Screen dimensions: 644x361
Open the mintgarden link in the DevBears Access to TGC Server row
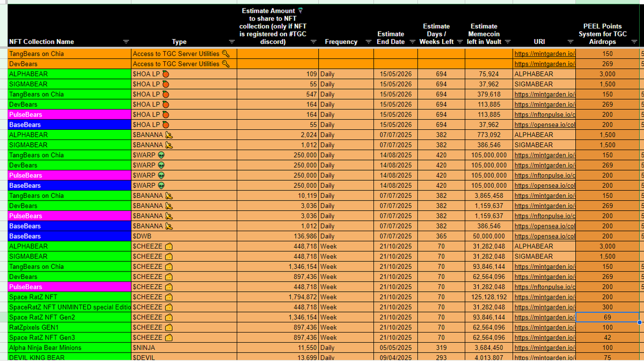pos(545,64)
